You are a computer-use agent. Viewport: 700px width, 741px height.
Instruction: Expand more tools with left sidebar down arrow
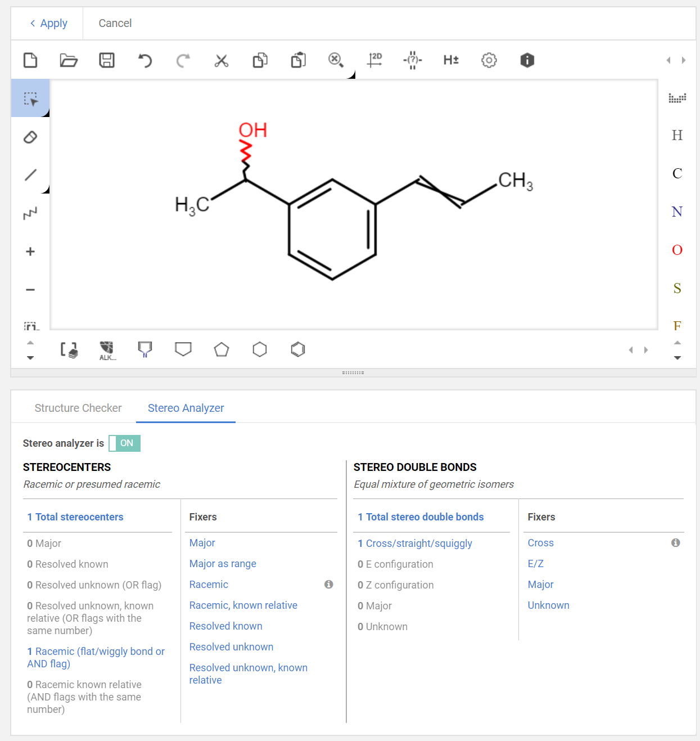click(x=30, y=358)
